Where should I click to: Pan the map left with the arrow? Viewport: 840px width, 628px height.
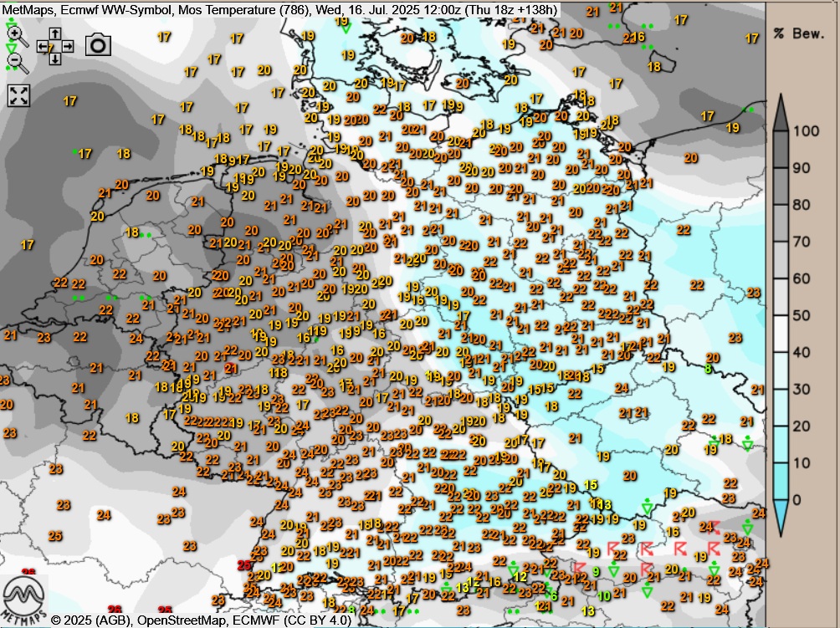(x=44, y=47)
